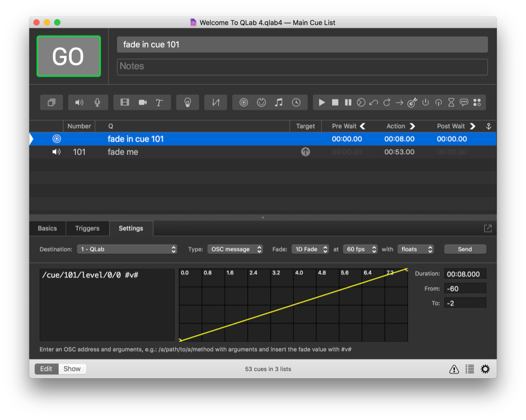
Task: Click Action time 00:53.00 of fade me
Action: click(x=399, y=152)
